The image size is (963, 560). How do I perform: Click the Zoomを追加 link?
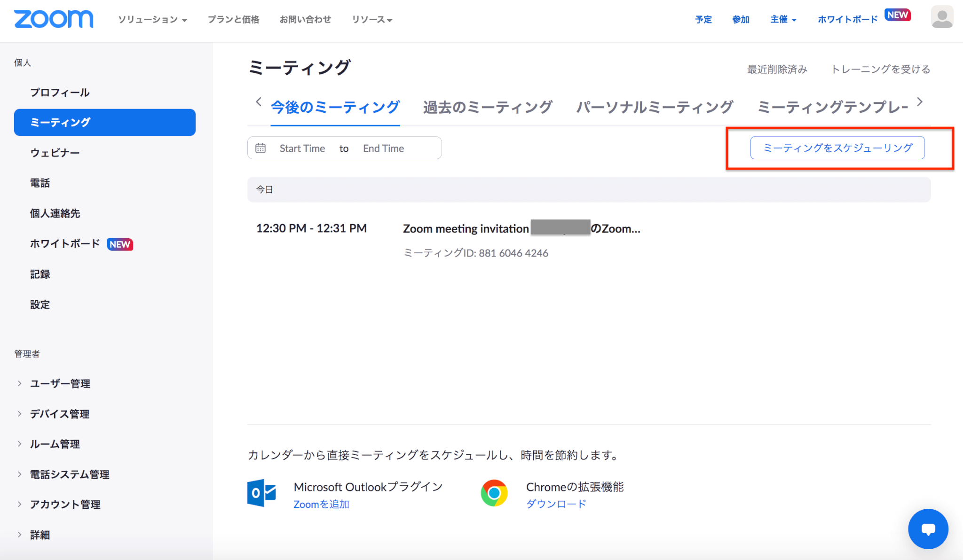pyautogui.click(x=321, y=504)
